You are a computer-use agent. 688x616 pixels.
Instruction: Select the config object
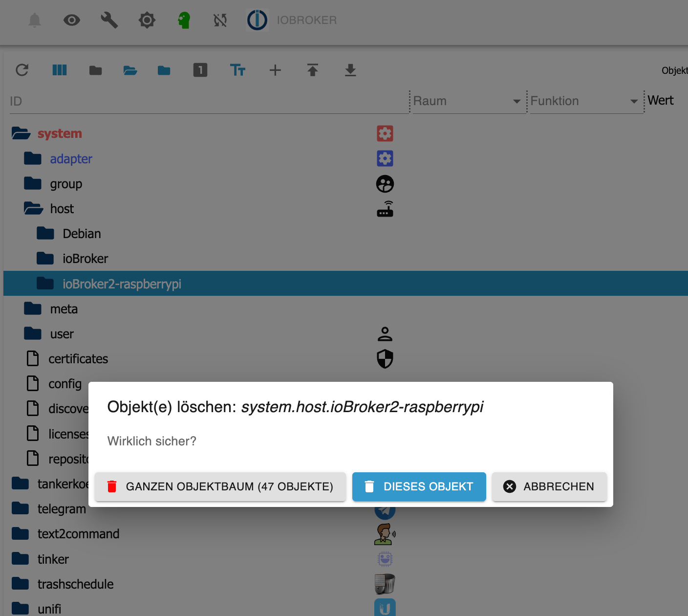click(65, 384)
